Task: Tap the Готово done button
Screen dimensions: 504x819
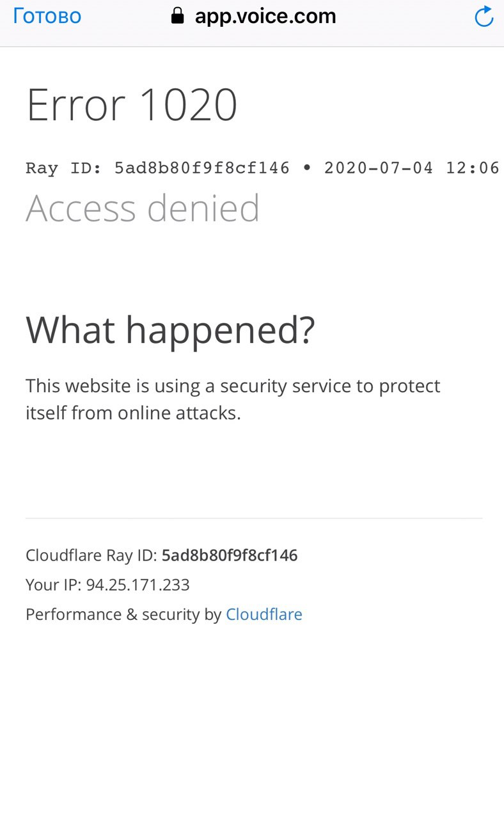Action: (x=47, y=16)
